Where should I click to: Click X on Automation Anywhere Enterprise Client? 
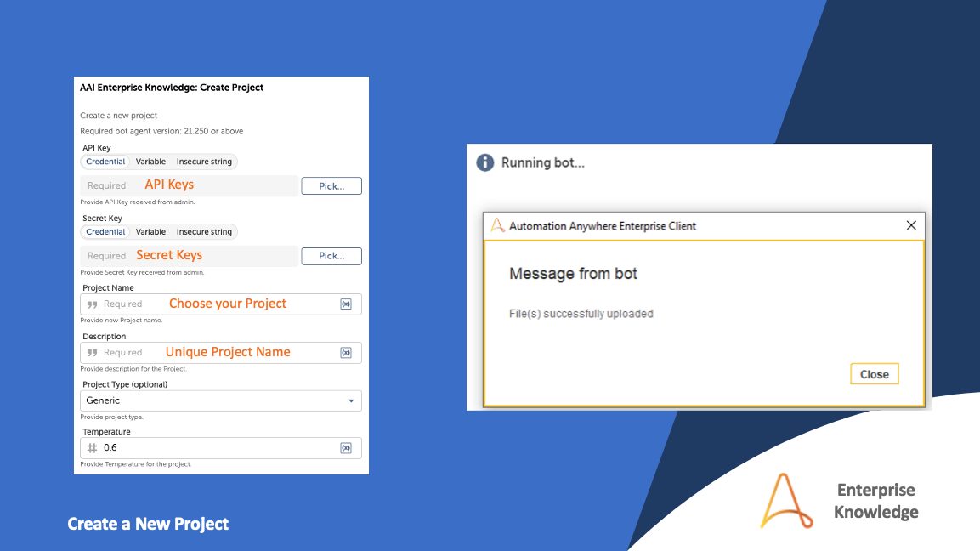911,225
